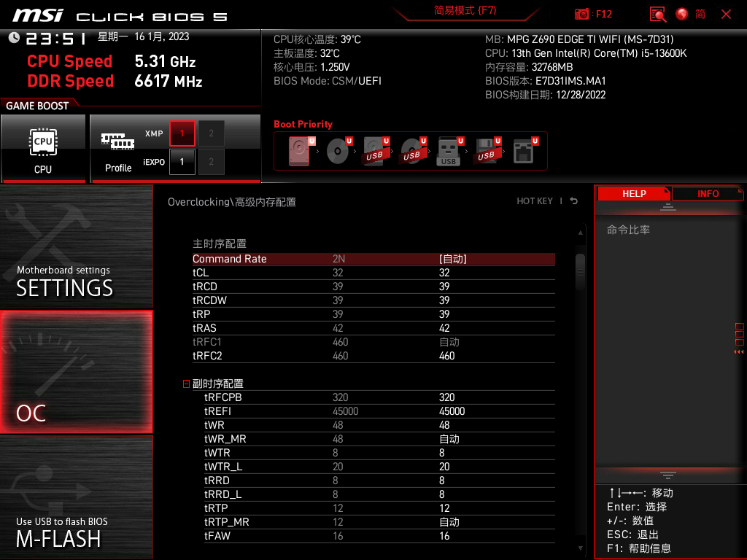Edit the tRAS value 42
The width and height of the screenshot is (747, 560).
pos(444,328)
